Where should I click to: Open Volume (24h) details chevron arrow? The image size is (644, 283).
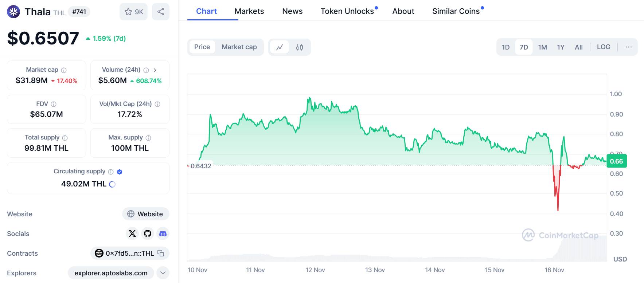point(155,70)
